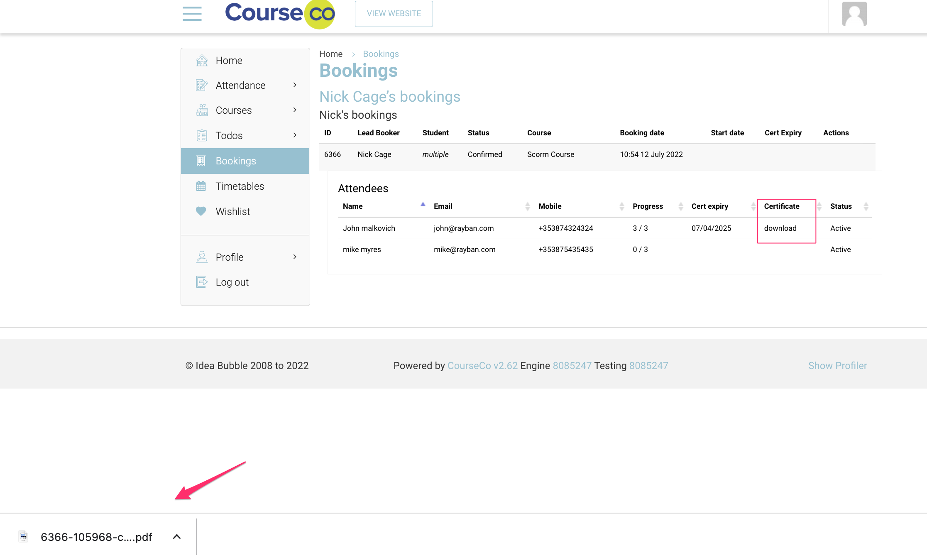Download John malkovich's certificate

[x=780, y=228]
